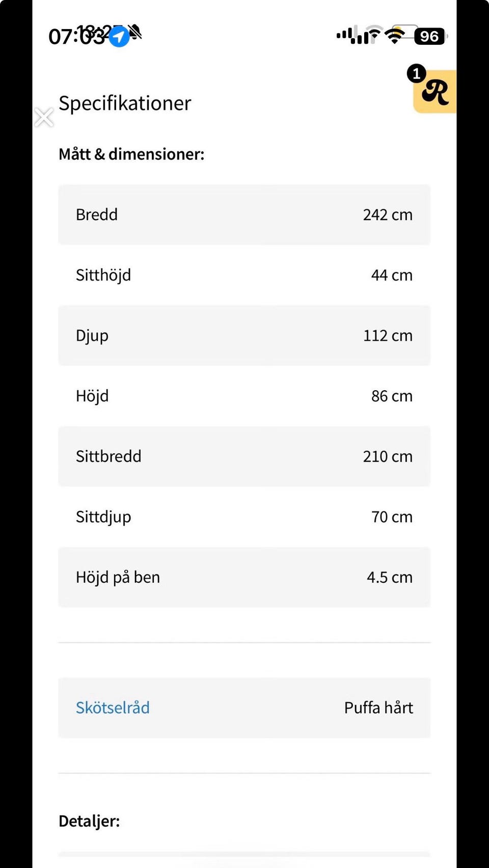
Task: Close the Specifikationer panel with the X icon
Action: [x=44, y=117]
